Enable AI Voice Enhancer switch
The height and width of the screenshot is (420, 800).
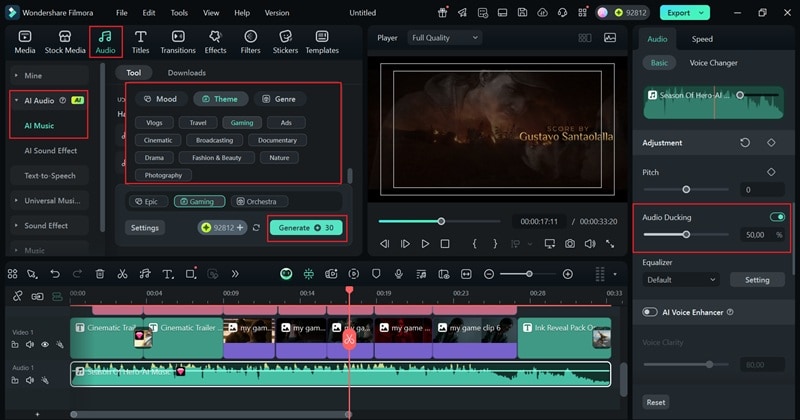pos(649,312)
